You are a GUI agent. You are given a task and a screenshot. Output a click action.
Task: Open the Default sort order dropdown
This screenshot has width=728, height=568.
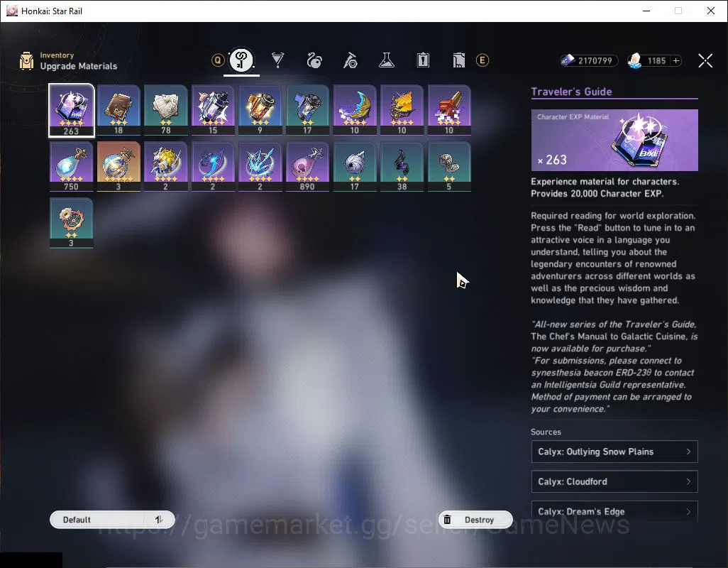[x=96, y=520]
